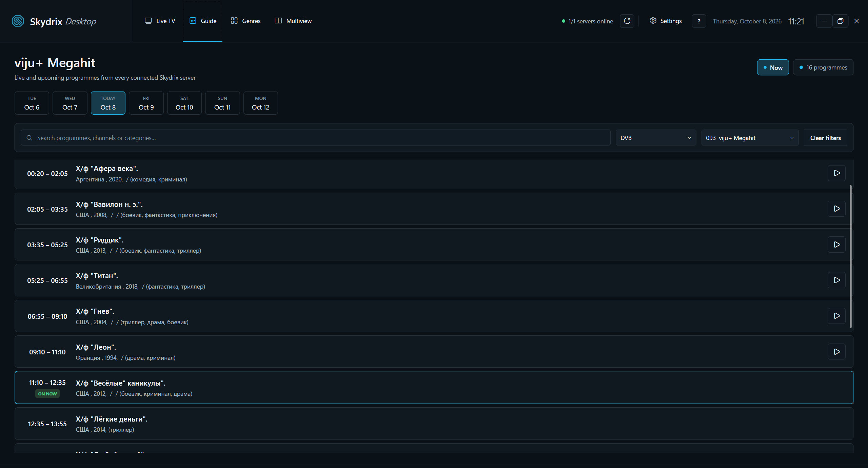Click the ON NOW badge
Screen dimensions: 868x468
pyautogui.click(x=47, y=394)
